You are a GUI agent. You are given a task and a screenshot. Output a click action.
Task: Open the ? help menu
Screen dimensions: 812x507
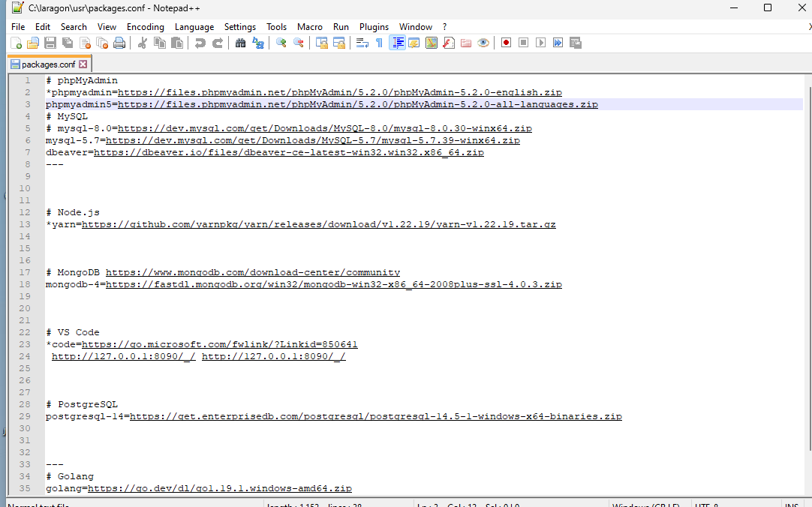click(x=444, y=27)
